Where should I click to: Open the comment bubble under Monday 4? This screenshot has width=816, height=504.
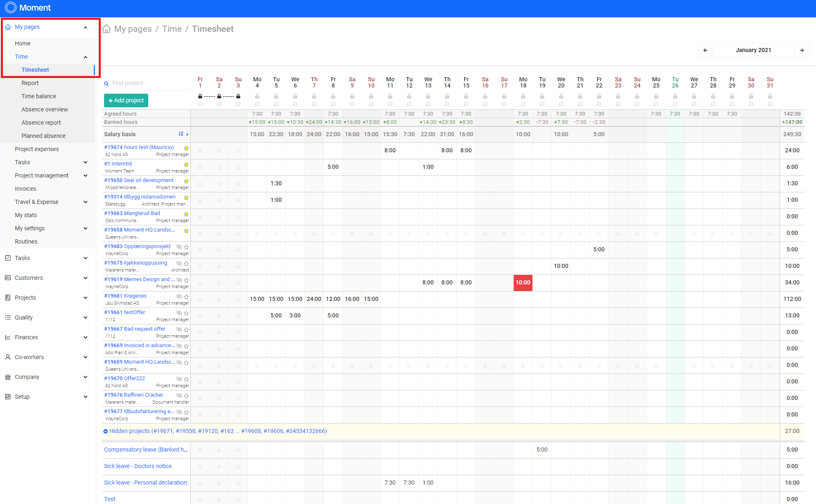257,104
